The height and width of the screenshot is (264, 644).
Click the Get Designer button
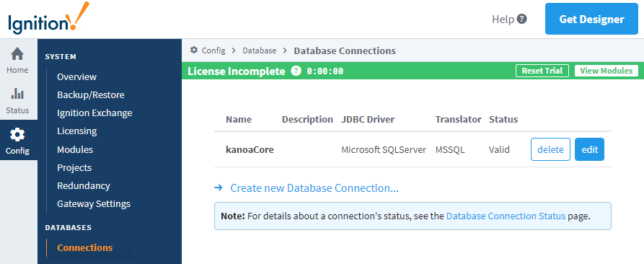(x=591, y=19)
